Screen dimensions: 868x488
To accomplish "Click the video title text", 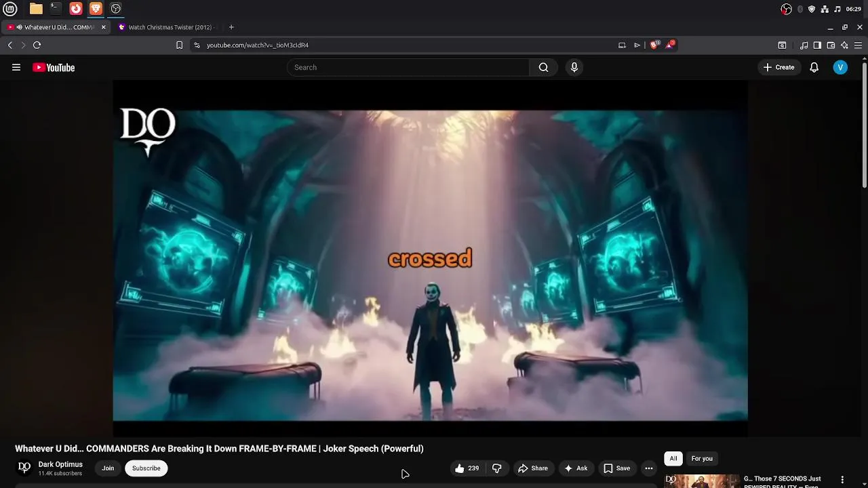I will [219, 449].
